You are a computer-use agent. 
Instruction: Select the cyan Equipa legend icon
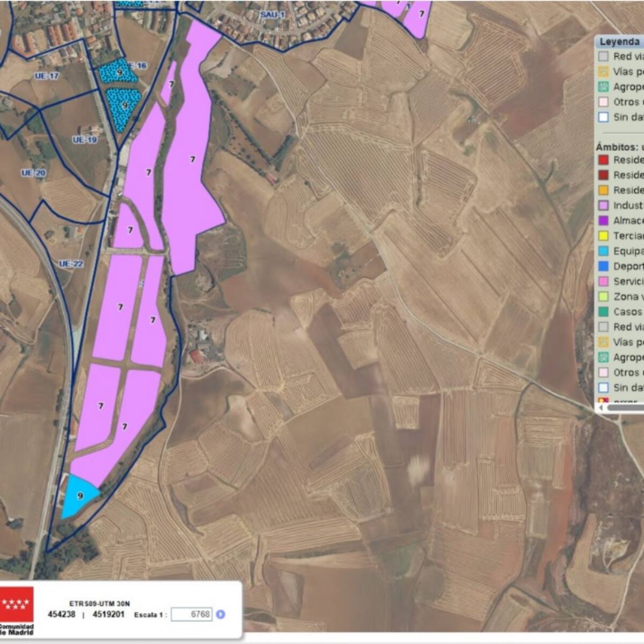604,251
